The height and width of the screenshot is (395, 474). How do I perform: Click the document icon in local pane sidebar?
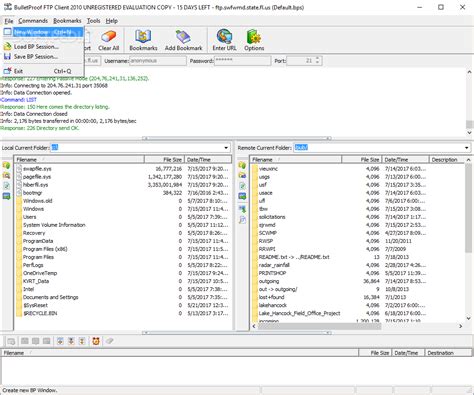(6, 186)
